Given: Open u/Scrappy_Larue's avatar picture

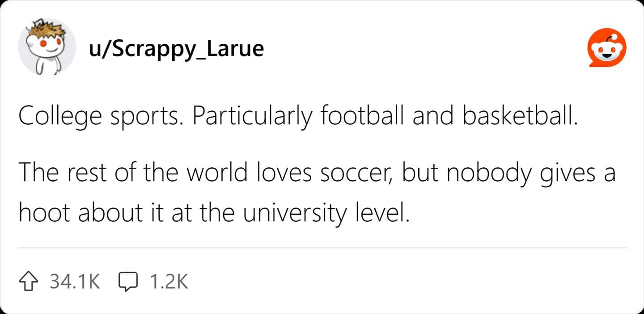Looking at the screenshot, I should tap(47, 47).
